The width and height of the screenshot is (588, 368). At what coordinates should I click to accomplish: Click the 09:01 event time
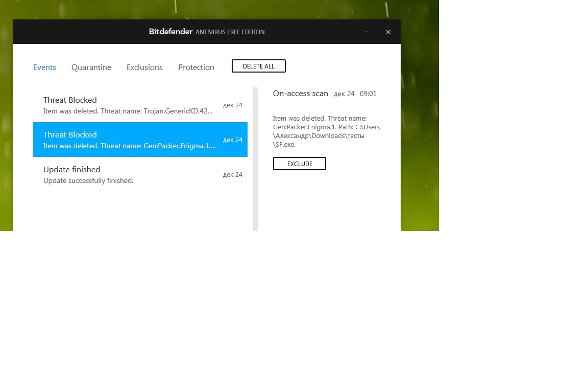point(368,94)
